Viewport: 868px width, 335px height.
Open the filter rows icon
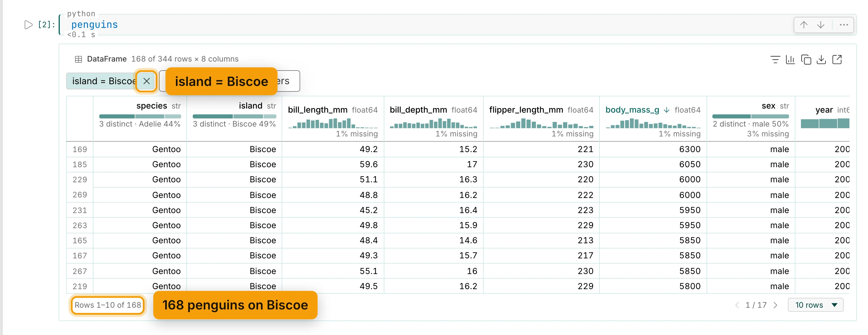tap(775, 60)
